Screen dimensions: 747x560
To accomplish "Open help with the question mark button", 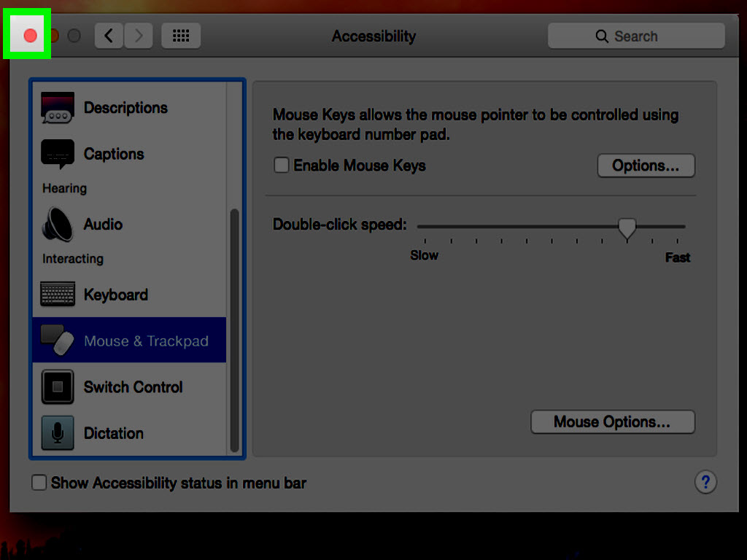I will click(x=705, y=483).
